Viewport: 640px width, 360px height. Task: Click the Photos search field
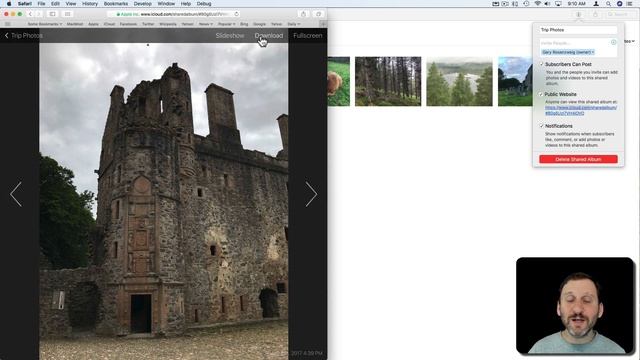620,14
